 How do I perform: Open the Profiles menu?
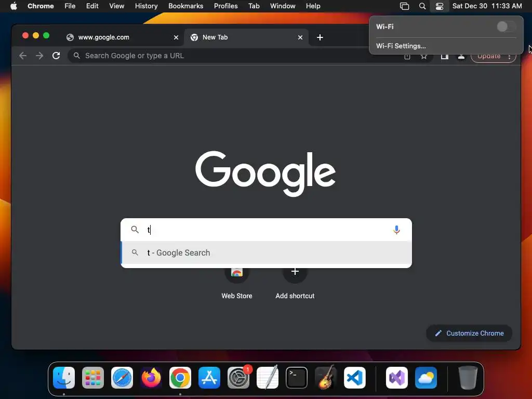click(225, 6)
